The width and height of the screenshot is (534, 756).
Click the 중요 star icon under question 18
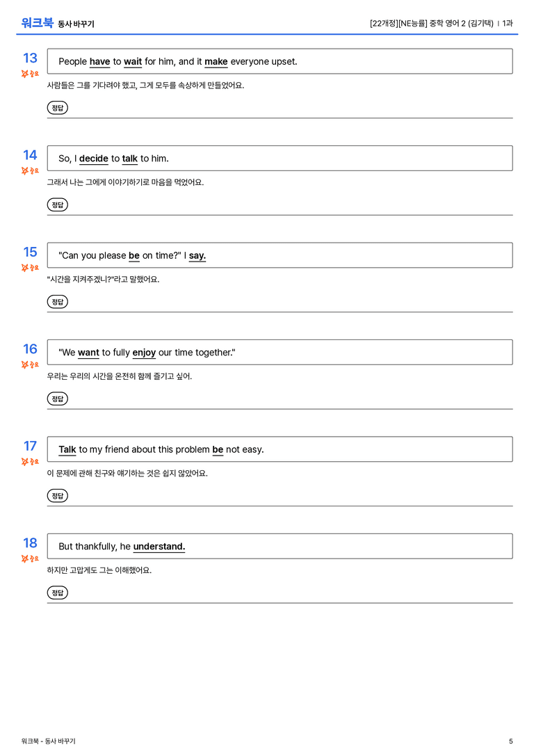click(x=30, y=558)
